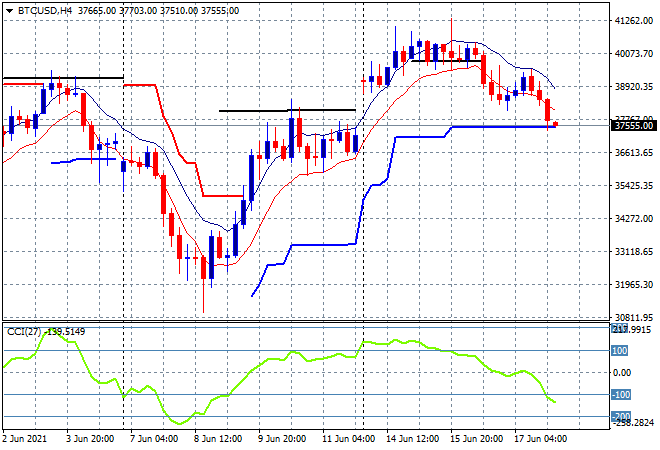Click the 3 Jun 20:00 time label
Image resolution: width=660 pixels, height=450 pixels.
(90, 439)
